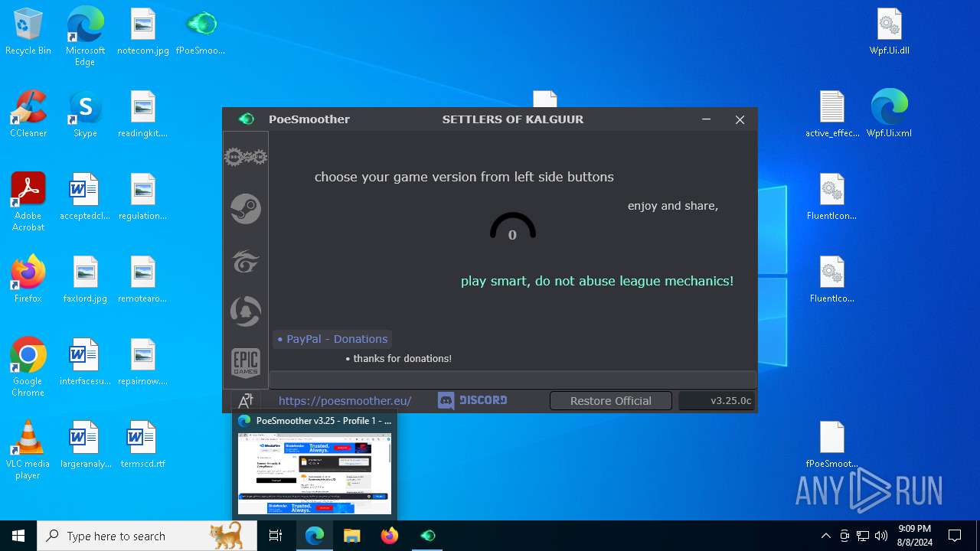Select the FluentIcon... file below active_effec...
980x551 pixels.
click(832, 197)
